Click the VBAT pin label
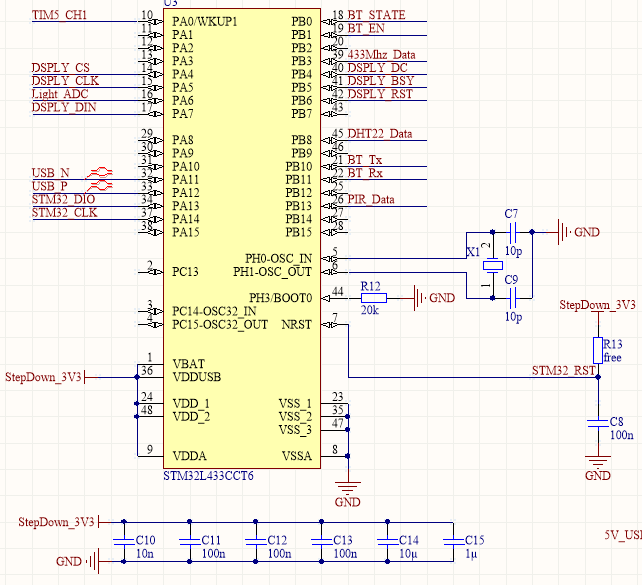The width and height of the screenshot is (642, 585). click(189, 364)
